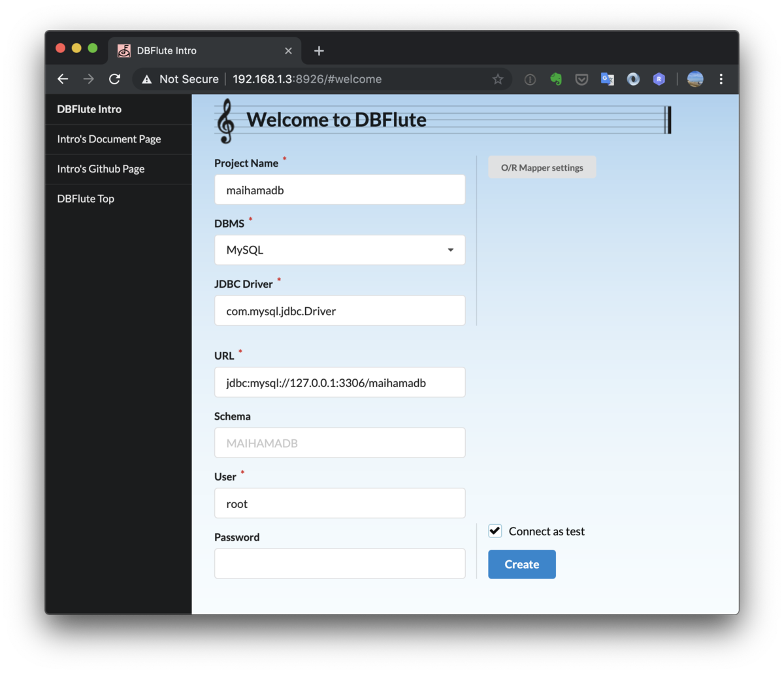Click the User field containing root

pyautogui.click(x=340, y=503)
